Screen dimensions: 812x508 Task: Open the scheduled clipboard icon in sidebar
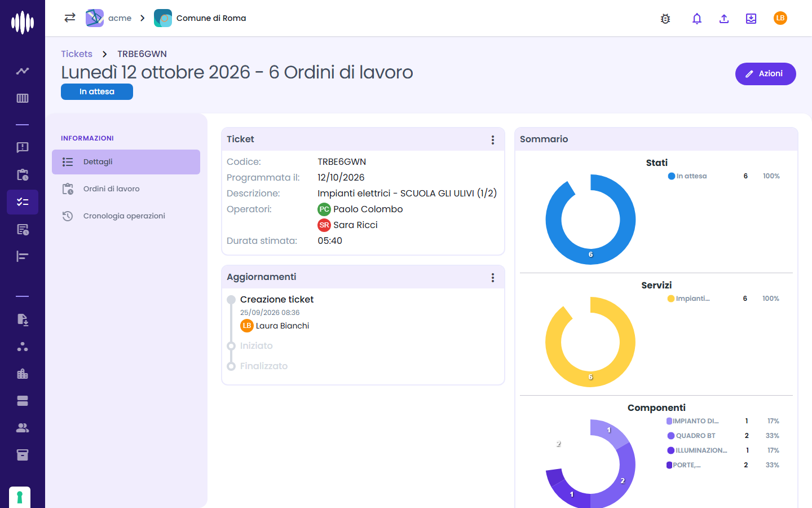(x=23, y=174)
